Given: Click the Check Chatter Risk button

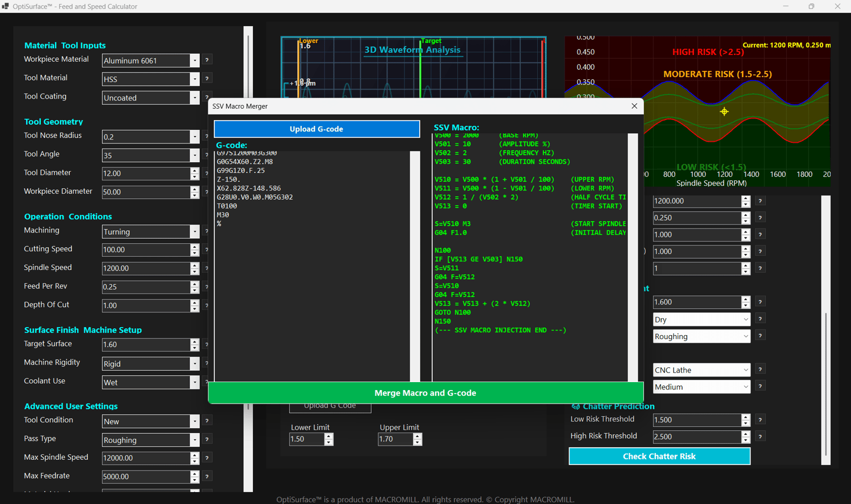Looking at the screenshot, I should (x=659, y=456).
